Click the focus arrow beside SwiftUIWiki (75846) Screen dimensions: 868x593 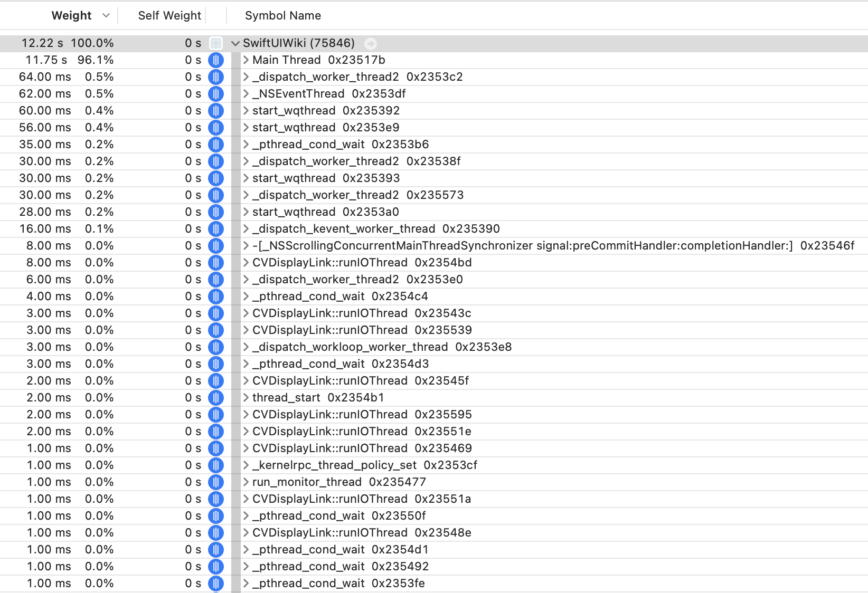(x=370, y=43)
